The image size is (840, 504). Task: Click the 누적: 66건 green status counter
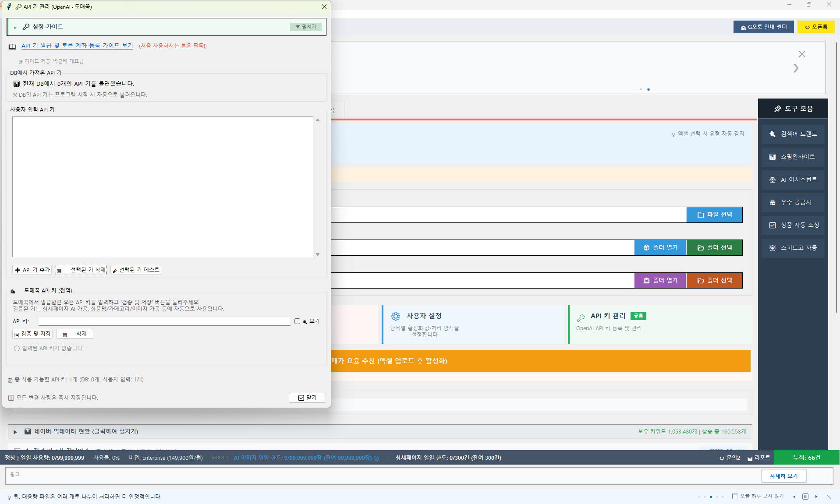coord(807,458)
